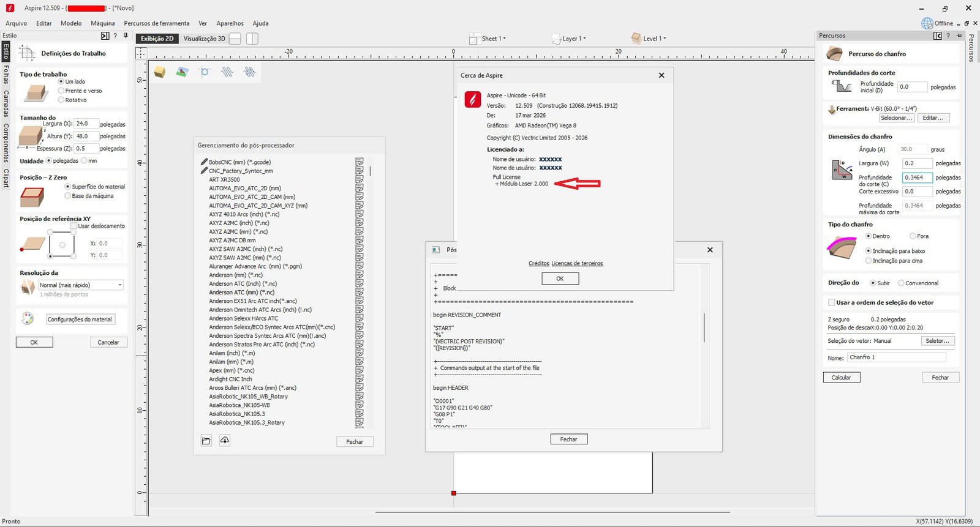The height and width of the screenshot is (527, 980).
Task: Click the Editar... tool button
Action: [x=933, y=118]
